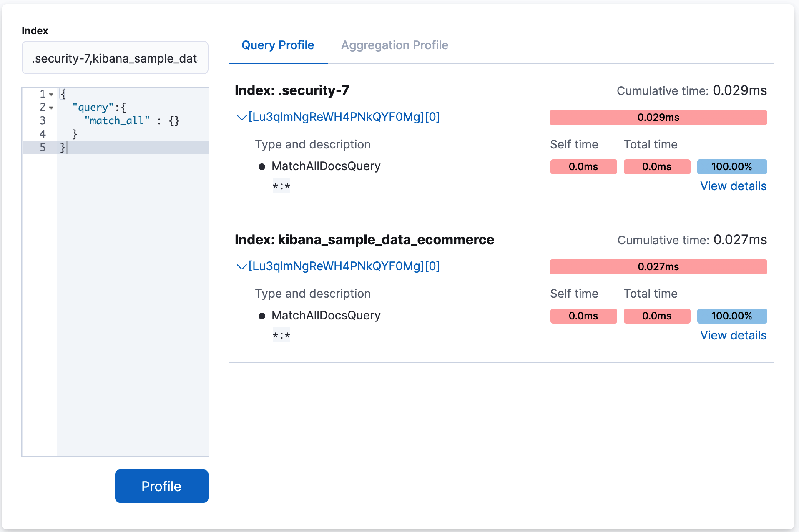Click the 0.027ms timing bar for ecommerce

coord(658,266)
